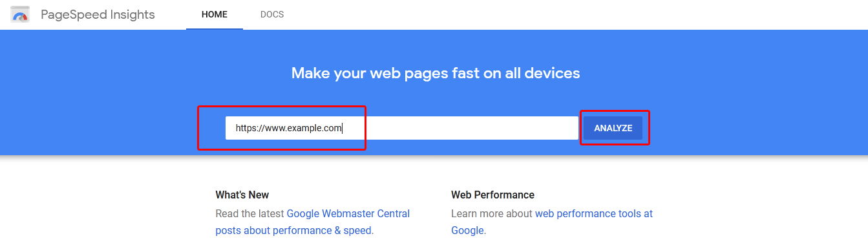Click the https://www.example.com text in field
868x245 pixels.
[x=288, y=128]
